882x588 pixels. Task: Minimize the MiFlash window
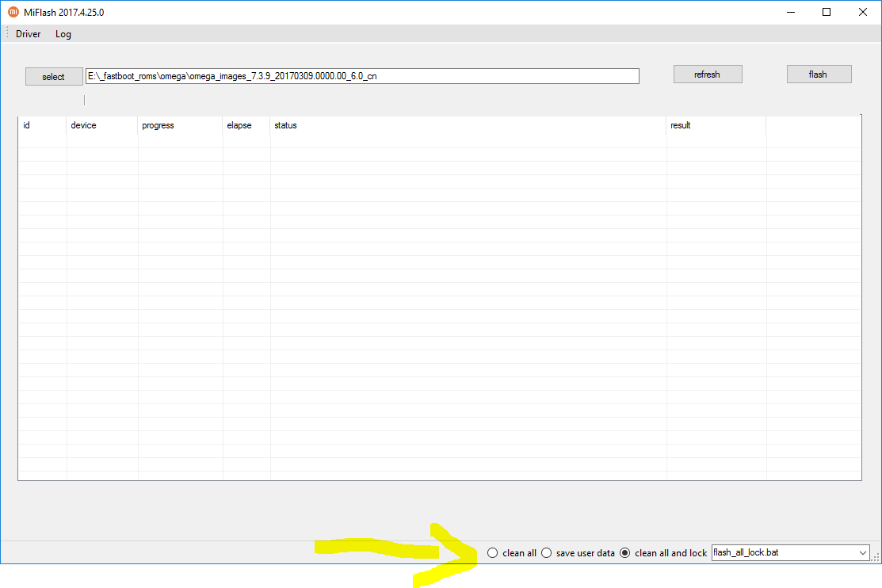(791, 12)
